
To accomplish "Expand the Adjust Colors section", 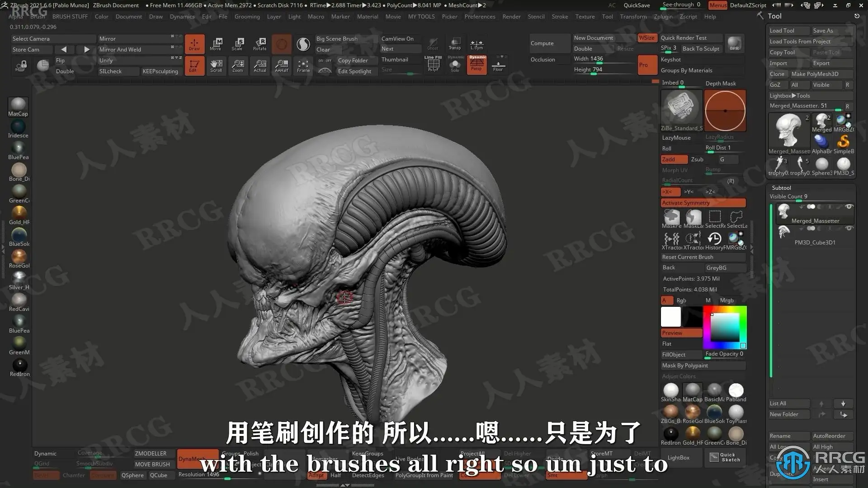I will pyautogui.click(x=679, y=376).
